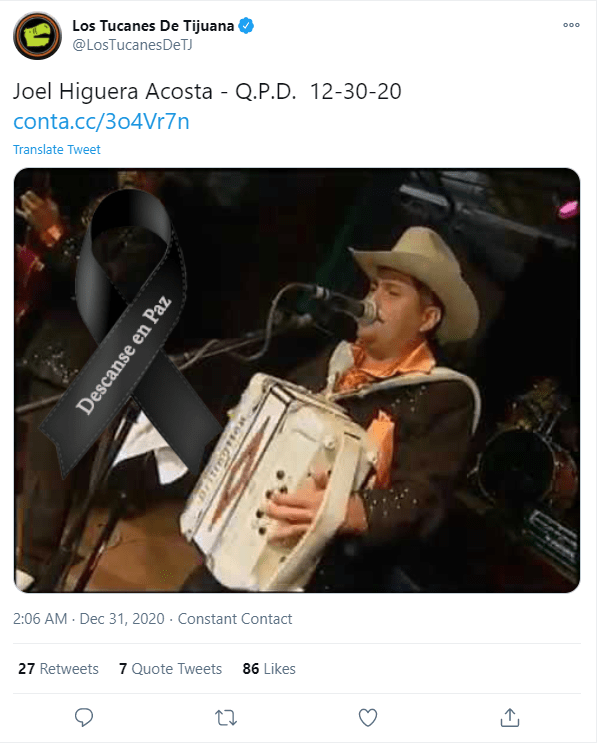601x743 pixels.
Task: Open the accordion player photo
Action: (297, 380)
